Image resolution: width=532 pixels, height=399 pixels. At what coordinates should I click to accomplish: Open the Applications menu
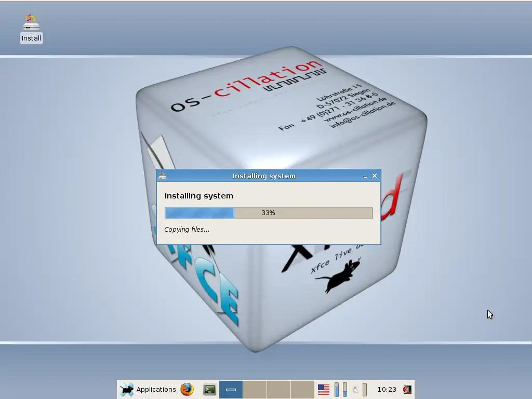coord(148,390)
